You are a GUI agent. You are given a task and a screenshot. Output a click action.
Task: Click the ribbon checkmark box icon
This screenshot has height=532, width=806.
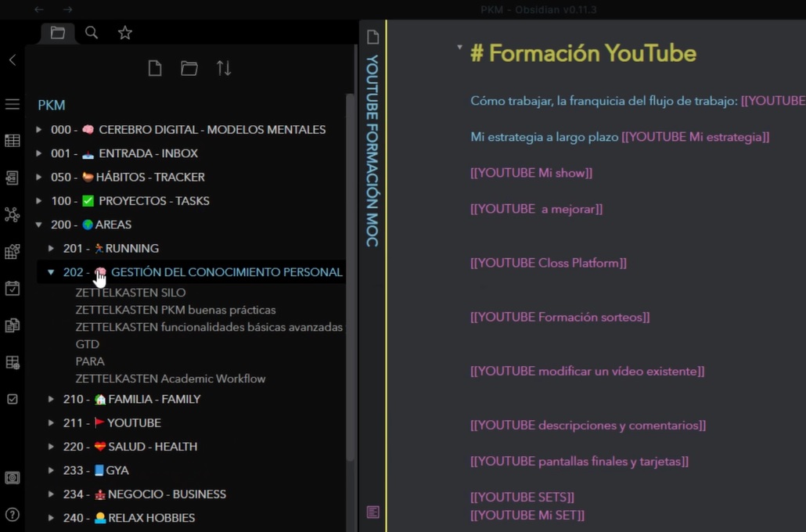point(13,399)
